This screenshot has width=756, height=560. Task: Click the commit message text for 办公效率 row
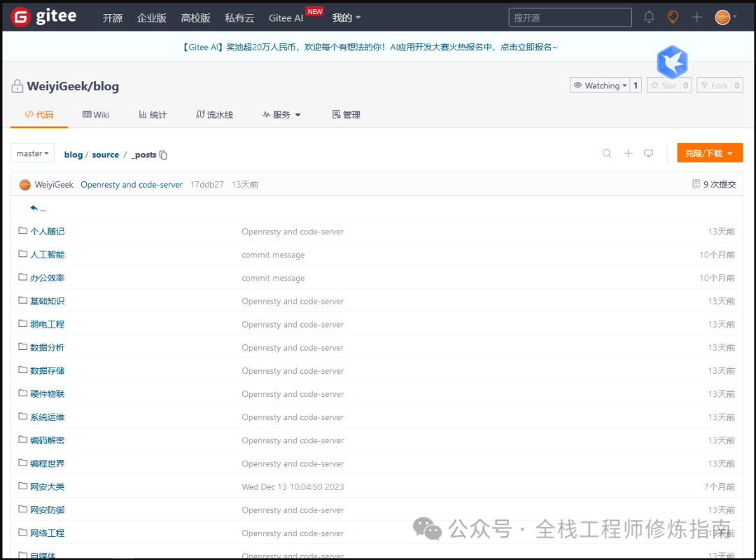click(274, 278)
